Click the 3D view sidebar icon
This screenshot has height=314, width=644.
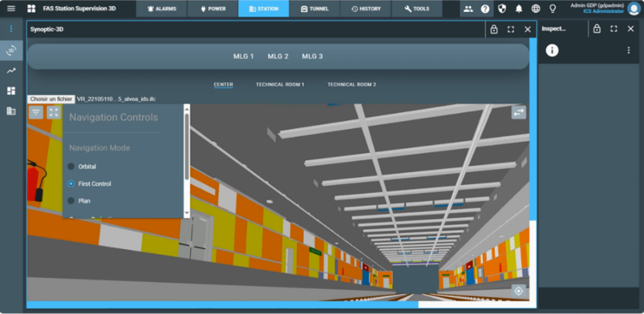click(x=11, y=51)
